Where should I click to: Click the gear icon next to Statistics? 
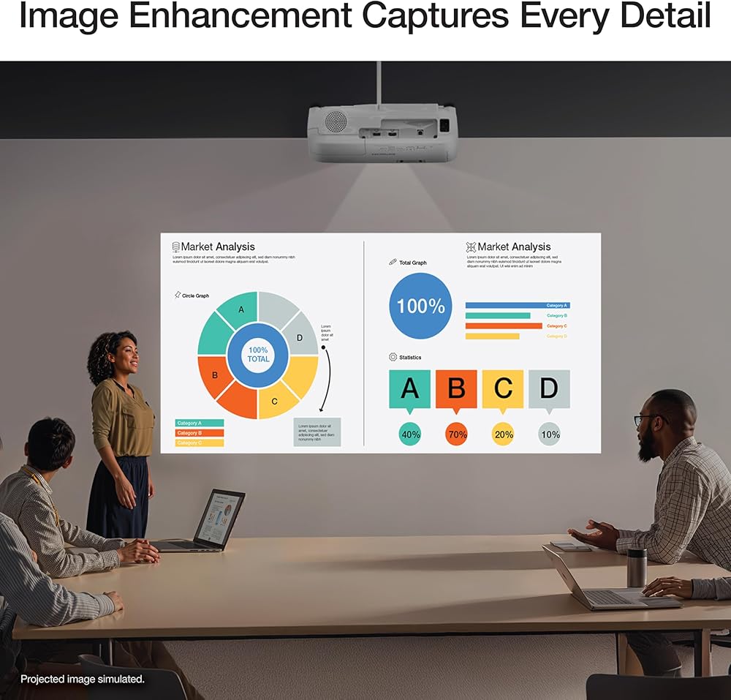tap(393, 357)
